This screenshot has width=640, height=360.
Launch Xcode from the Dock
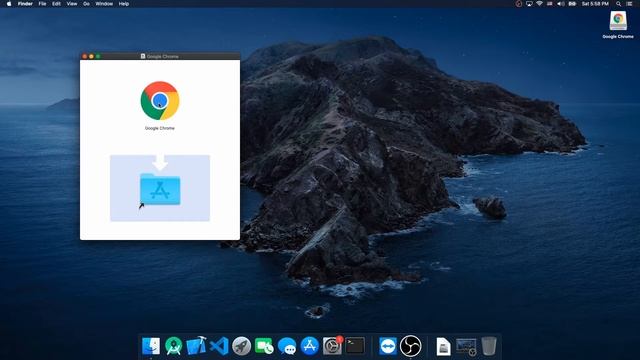(x=196, y=346)
